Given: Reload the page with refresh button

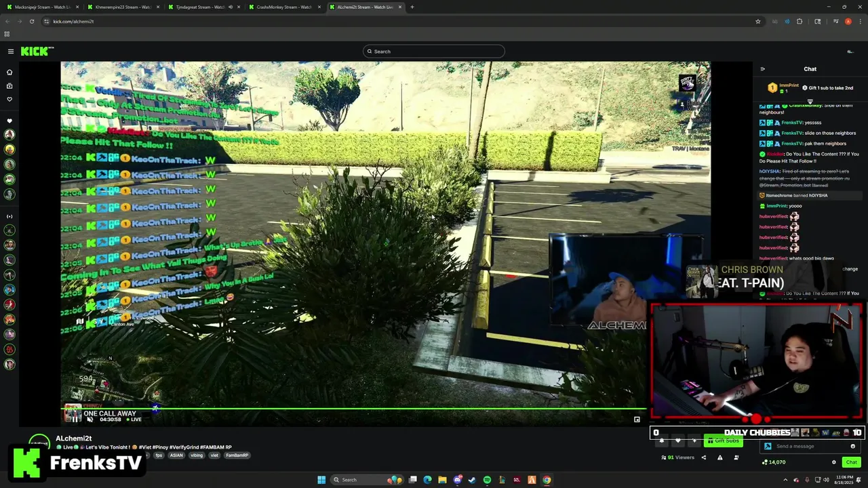Looking at the screenshot, I should [x=32, y=21].
